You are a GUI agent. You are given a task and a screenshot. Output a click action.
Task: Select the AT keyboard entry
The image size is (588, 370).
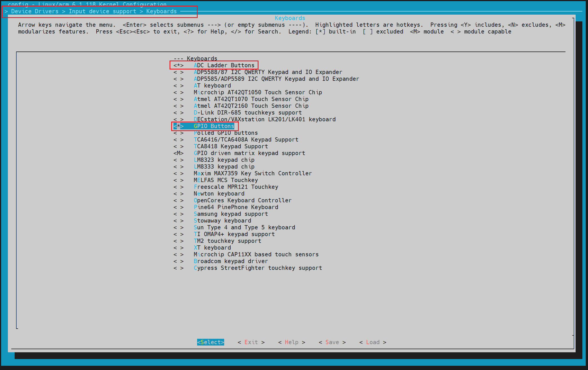pos(212,86)
